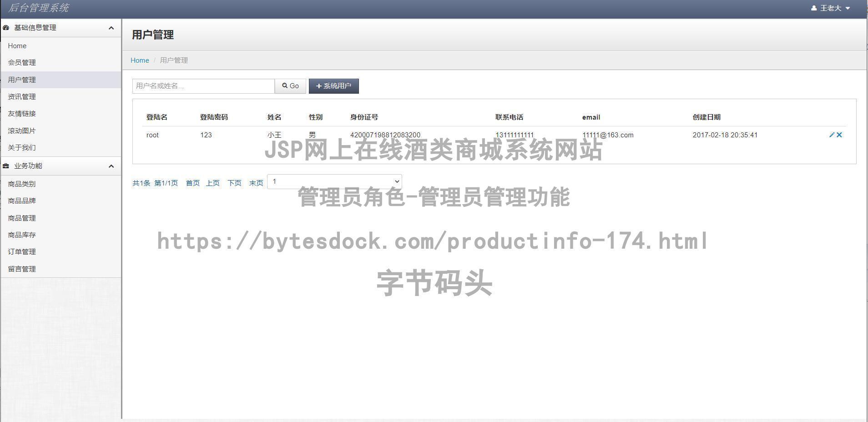Delete root user with X icon

click(839, 135)
